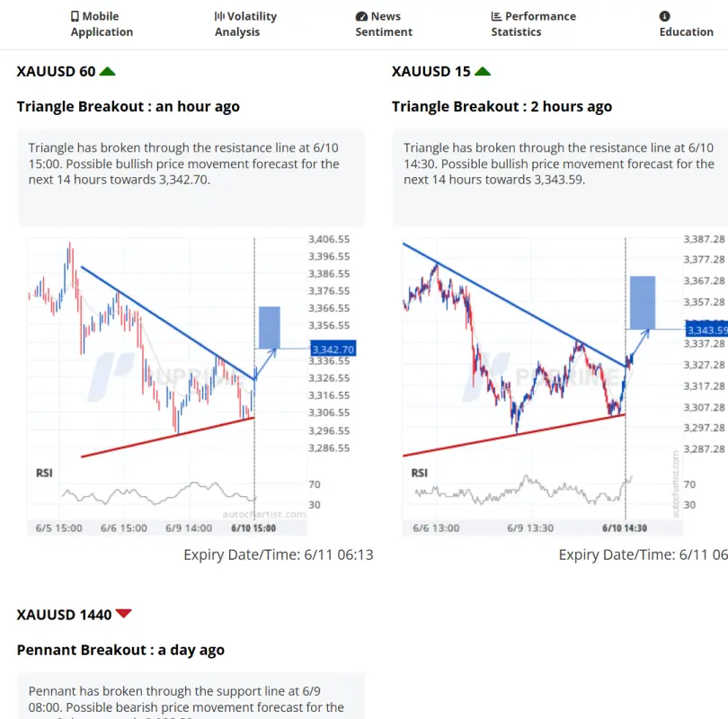Click the Volatility Analysis bar chart icon
The width and height of the screenshot is (728, 719).
[219, 16]
